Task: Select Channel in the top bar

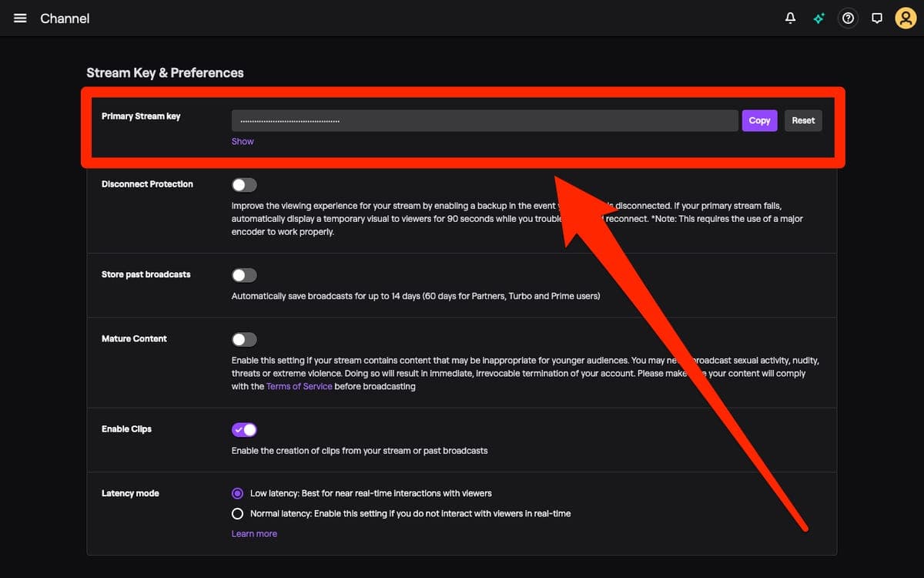Action: pyautogui.click(x=65, y=18)
